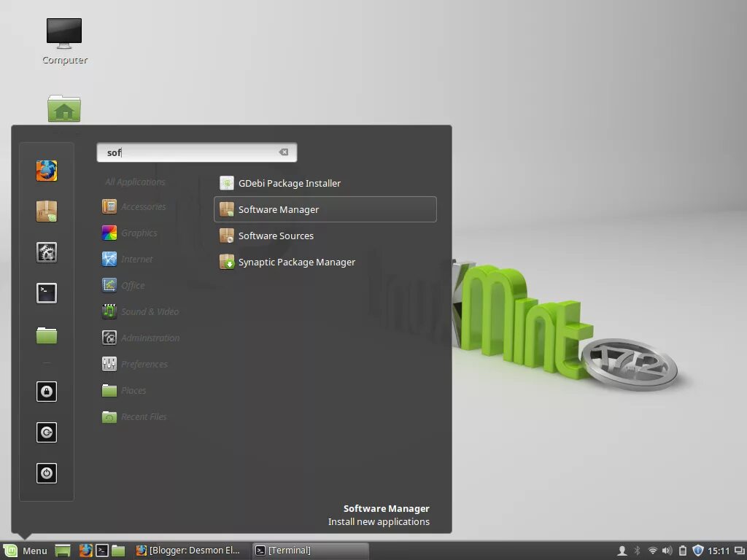Image resolution: width=747 pixels, height=560 pixels.
Task: Open Terminal favorite in menu sidebar
Action: point(47,293)
